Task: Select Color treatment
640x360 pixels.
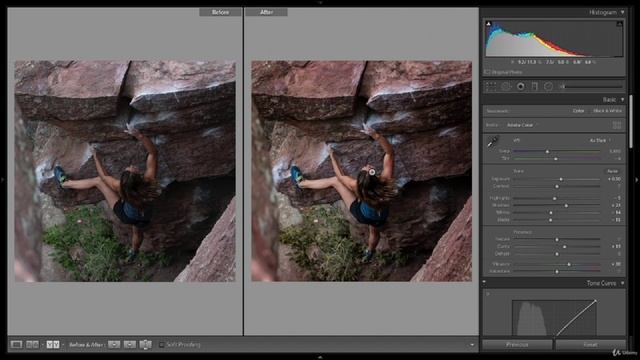Action: coord(578,111)
